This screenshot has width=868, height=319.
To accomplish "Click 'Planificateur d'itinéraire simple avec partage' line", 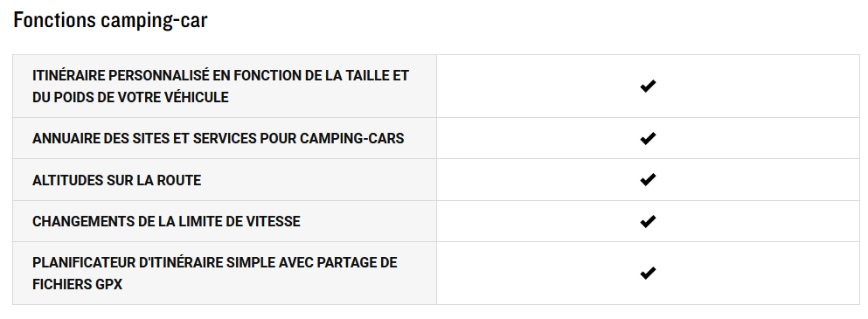I will [215, 262].
